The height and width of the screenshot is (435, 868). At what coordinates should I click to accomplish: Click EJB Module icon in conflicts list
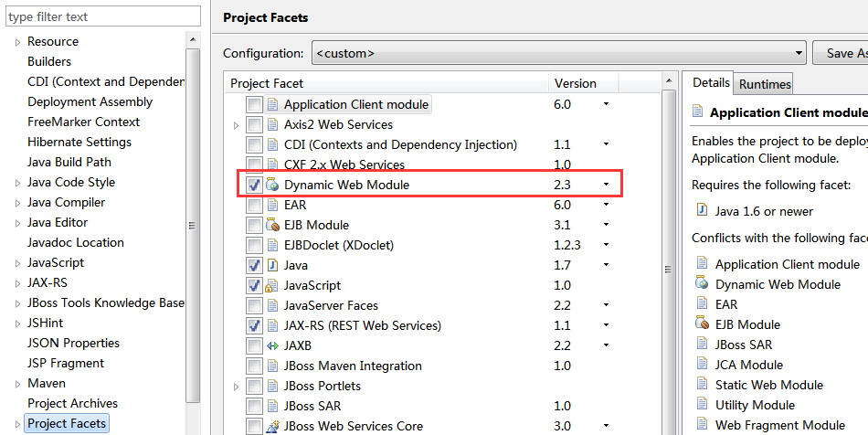pos(702,324)
